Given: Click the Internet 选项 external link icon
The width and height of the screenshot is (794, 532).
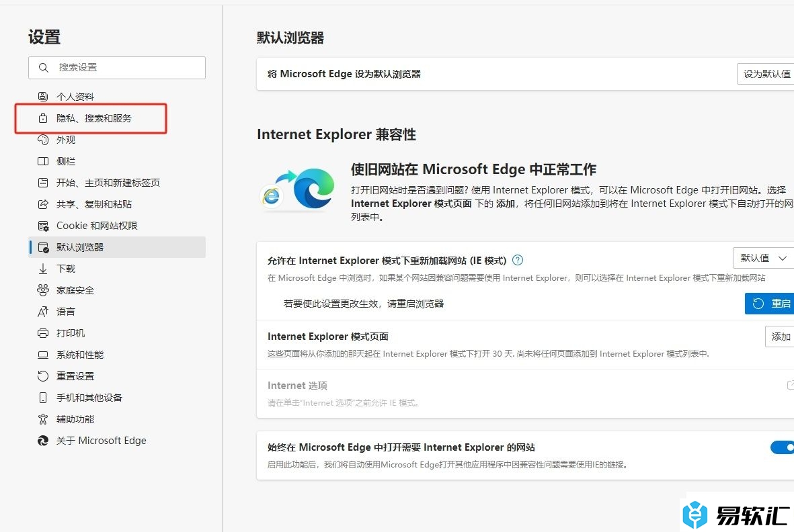Looking at the screenshot, I should pos(791,386).
